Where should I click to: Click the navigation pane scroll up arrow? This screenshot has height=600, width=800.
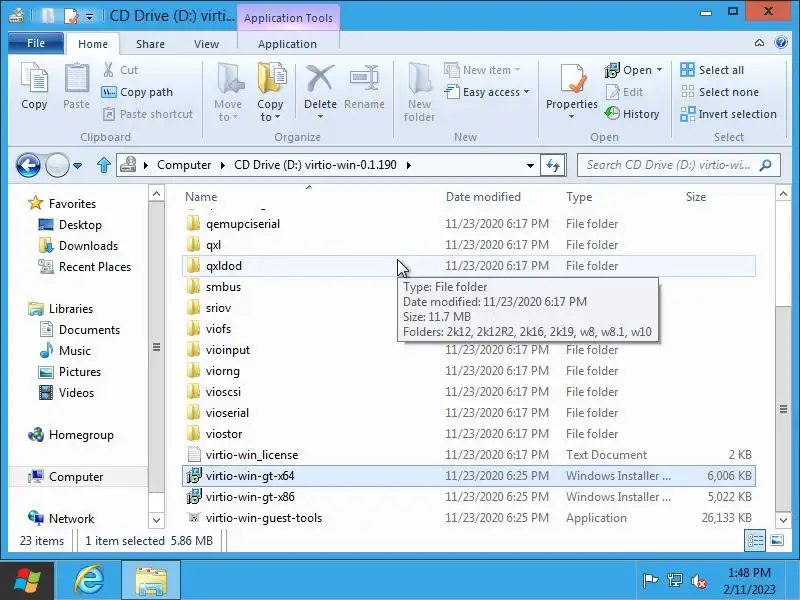tap(157, 194)
